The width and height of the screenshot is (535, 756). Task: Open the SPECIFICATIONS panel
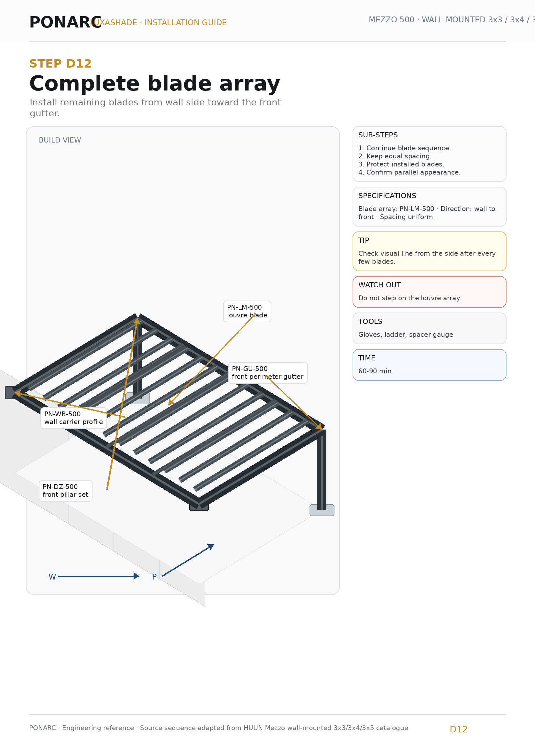click(429, 207)
